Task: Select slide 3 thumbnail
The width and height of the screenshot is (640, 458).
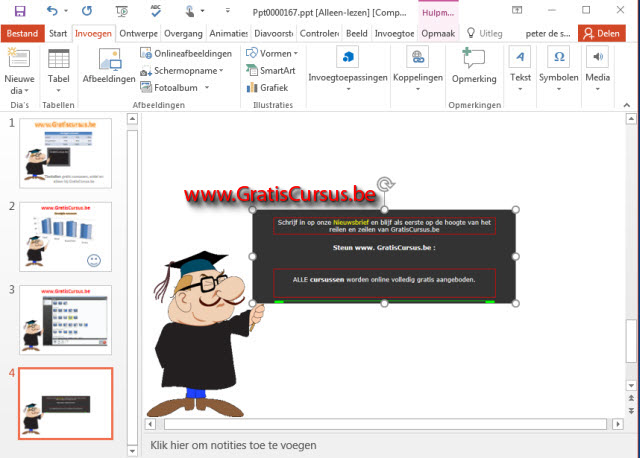Action: point(65,320)
